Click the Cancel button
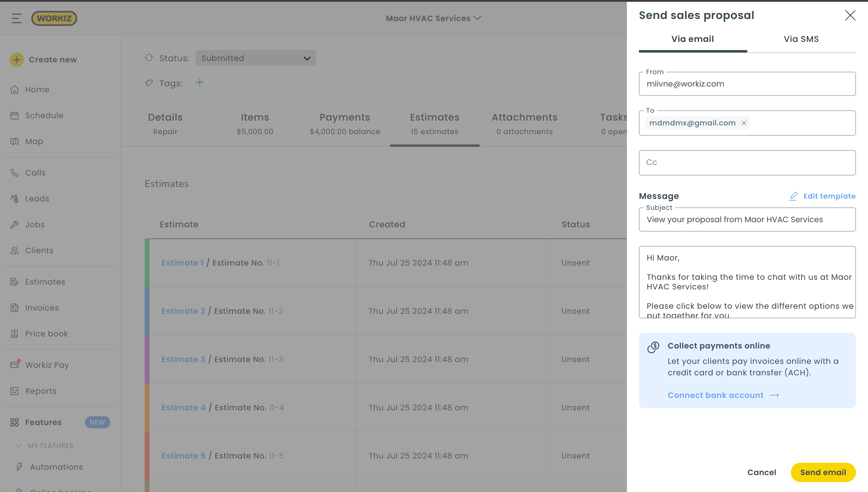This screenshot has width=868, height=492. tap(762, 472)
